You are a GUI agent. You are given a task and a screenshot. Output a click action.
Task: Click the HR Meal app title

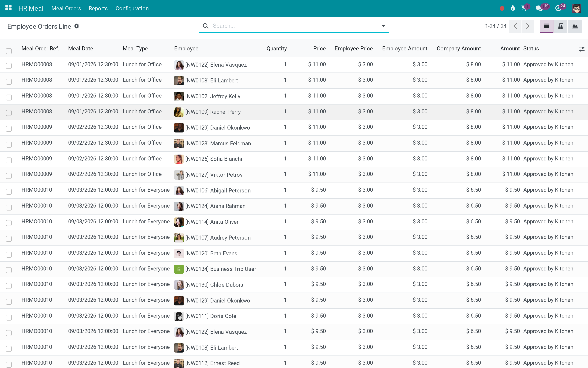31,8
